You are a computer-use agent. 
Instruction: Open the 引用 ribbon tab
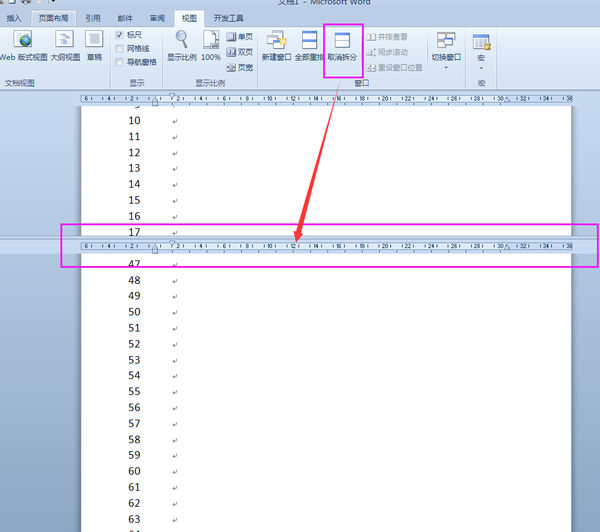tap(93, 18)
